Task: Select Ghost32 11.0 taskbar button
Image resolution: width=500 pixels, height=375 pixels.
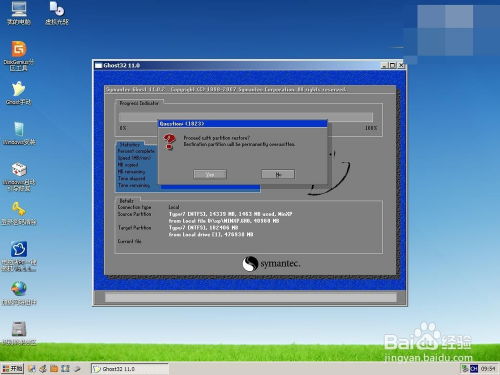Action: tap(130, 369)
